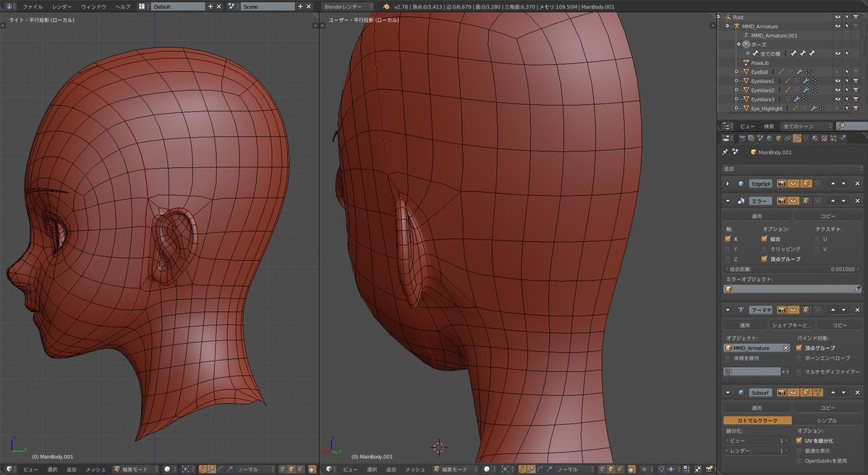Open the Default screen layout selector
Viewport: 868px width, 475px height.
tap(178, 6)
